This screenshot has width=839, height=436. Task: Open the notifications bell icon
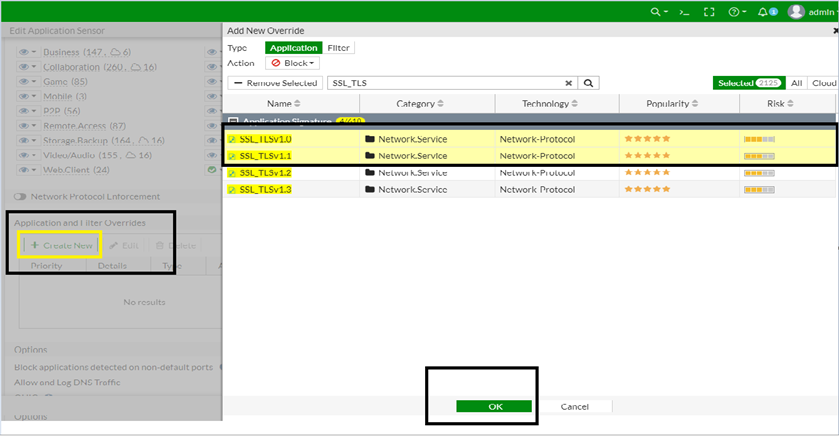764,12
